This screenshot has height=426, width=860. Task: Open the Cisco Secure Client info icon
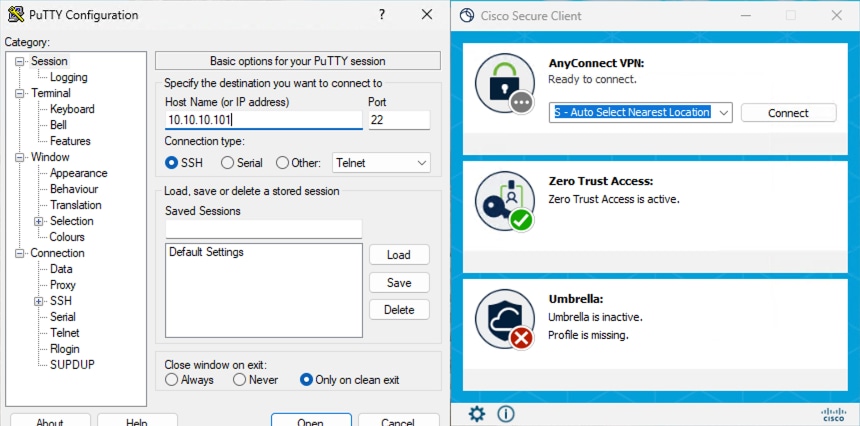pyautogui.click(x=505, y=414)
